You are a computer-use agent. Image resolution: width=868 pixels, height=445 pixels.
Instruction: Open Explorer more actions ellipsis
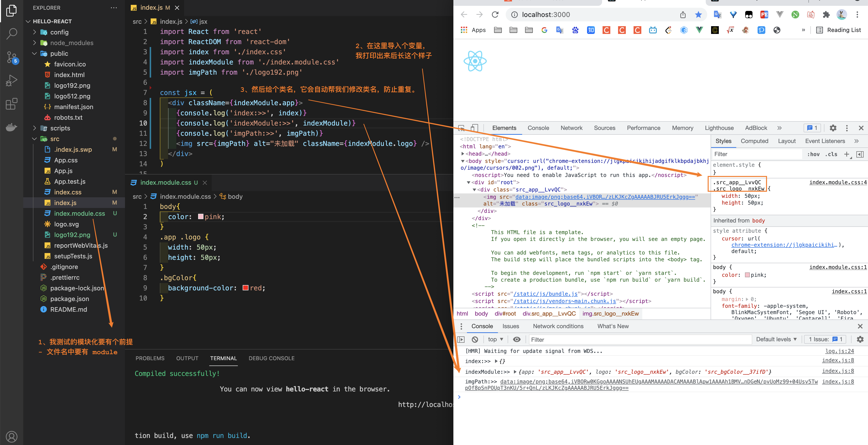(x=114, y=8)
